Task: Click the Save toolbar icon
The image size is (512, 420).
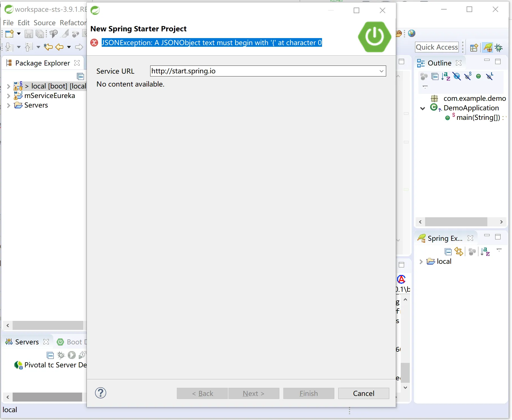Action: point(29,34)
